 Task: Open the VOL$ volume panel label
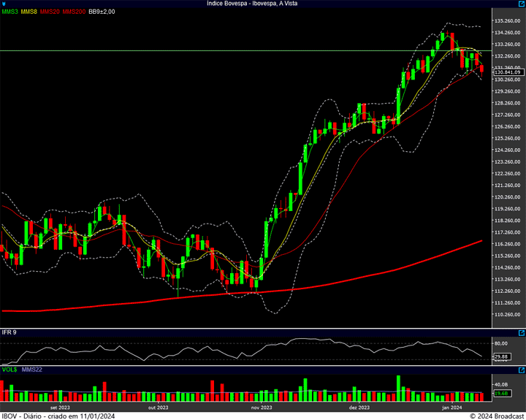[10, 370]
